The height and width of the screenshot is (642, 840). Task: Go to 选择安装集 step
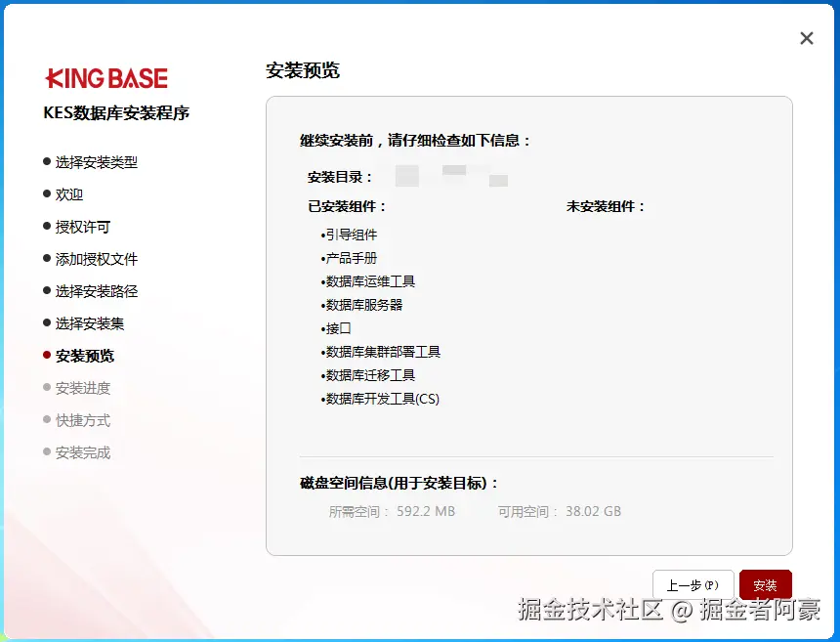point(90,323)
